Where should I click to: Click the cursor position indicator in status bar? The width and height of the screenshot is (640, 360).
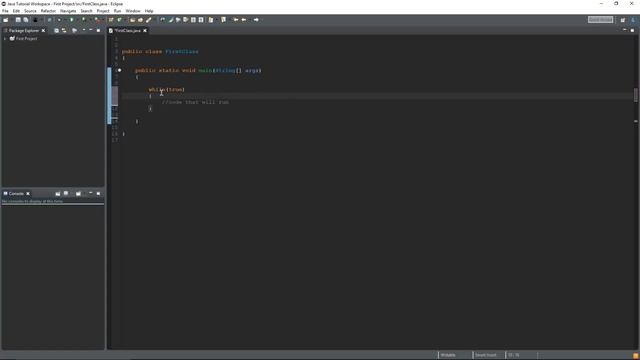coord(513,355)
